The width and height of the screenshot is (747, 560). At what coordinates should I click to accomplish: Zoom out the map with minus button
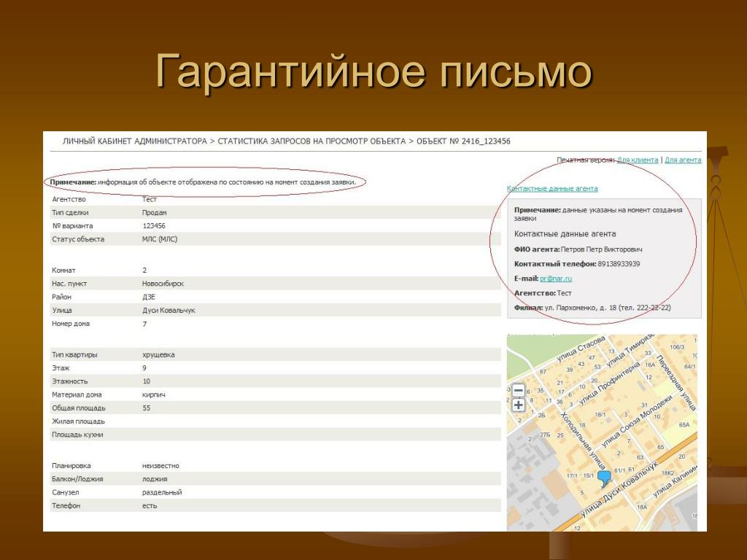click(x=519, y=391)
